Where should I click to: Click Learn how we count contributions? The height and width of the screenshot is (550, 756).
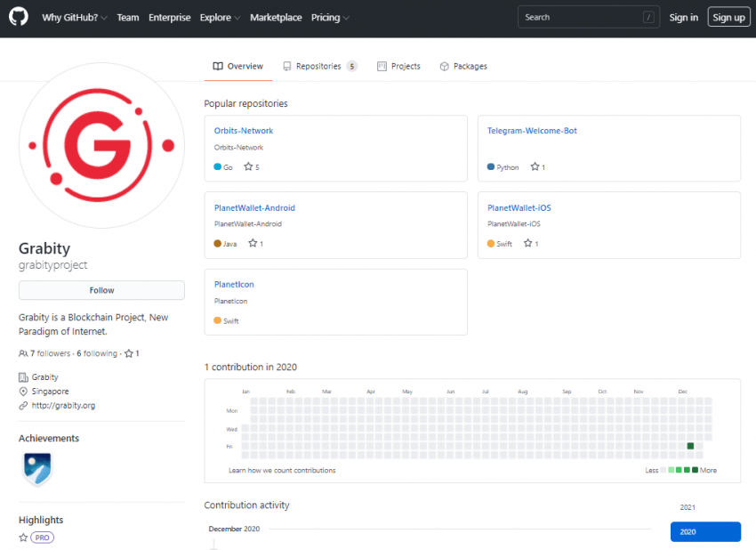[x=282, y=471]
